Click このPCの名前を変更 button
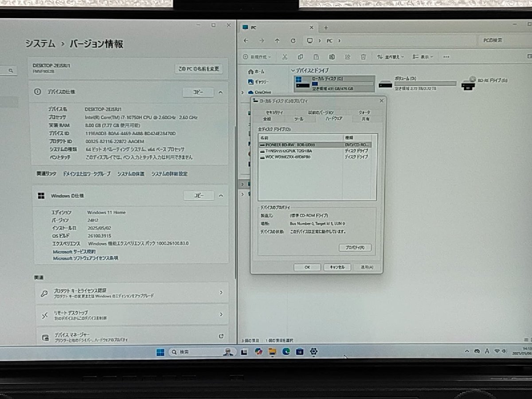Viewport: 532px width, 399px height. pyautogui.click(x=199, y=69)
